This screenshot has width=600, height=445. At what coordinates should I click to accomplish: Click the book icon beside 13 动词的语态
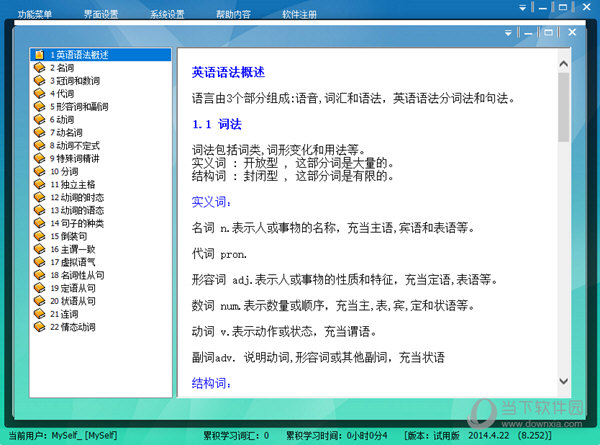tap(39, 210)
